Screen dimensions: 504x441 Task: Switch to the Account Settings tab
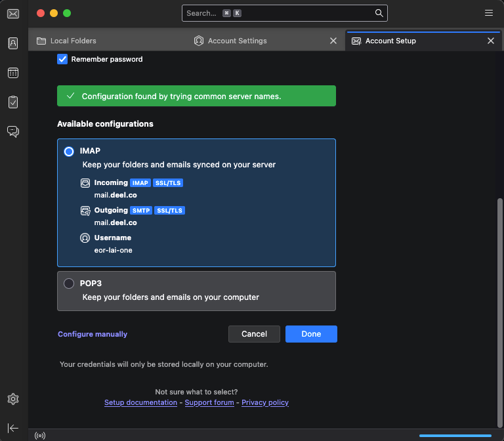tap(237, 41)
